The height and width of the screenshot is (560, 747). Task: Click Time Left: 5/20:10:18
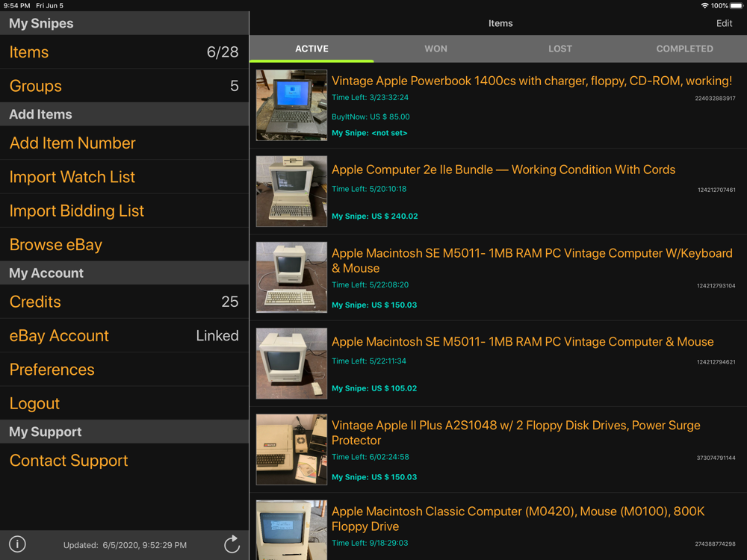pos(369,189)
